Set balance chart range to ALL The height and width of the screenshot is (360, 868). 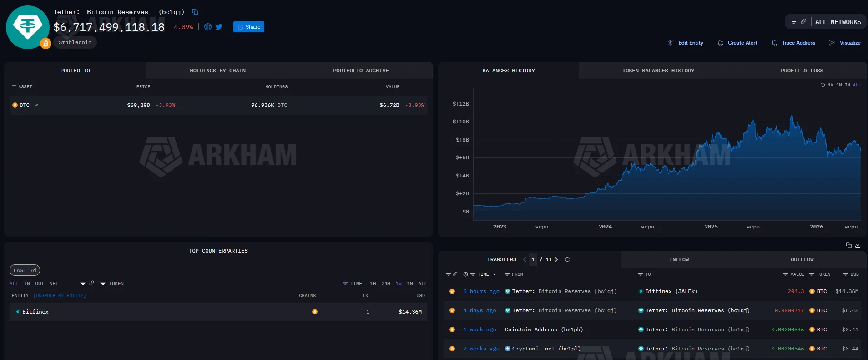[857, 85]
